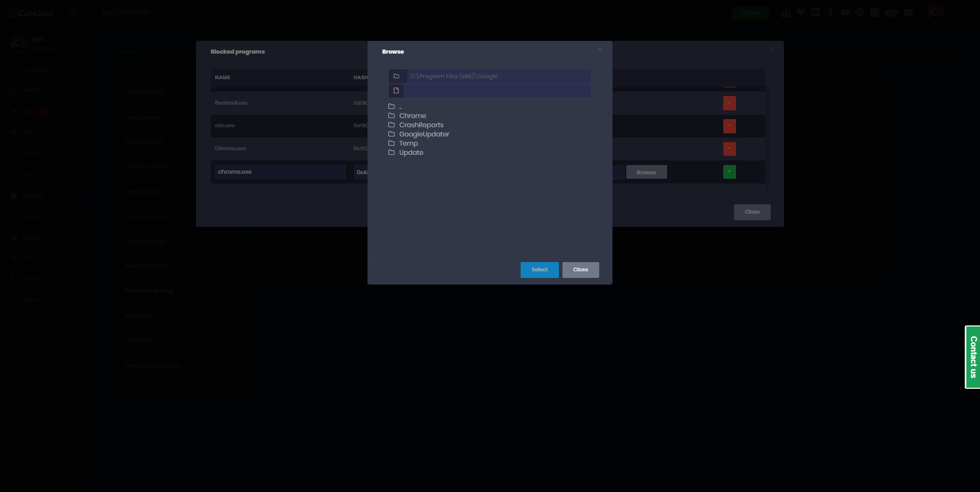Open the Contact us side tab

click(973, 357)
